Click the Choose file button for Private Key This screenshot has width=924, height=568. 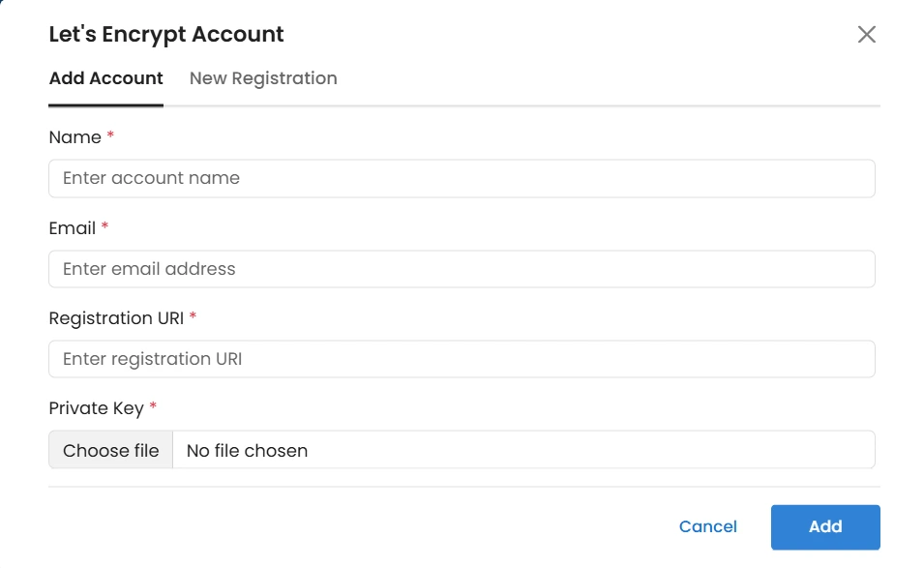coord(110,450)
